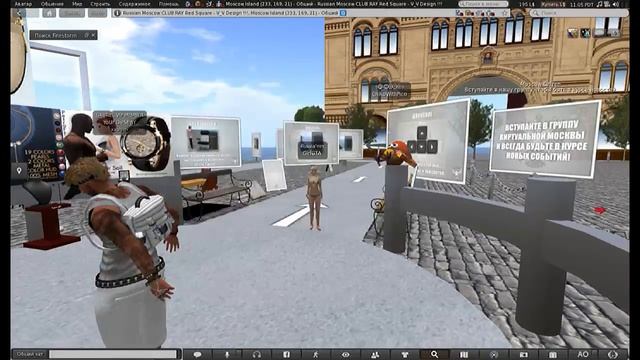Open the inventory suitcase button
640x360 pixels.
[553, 354]
